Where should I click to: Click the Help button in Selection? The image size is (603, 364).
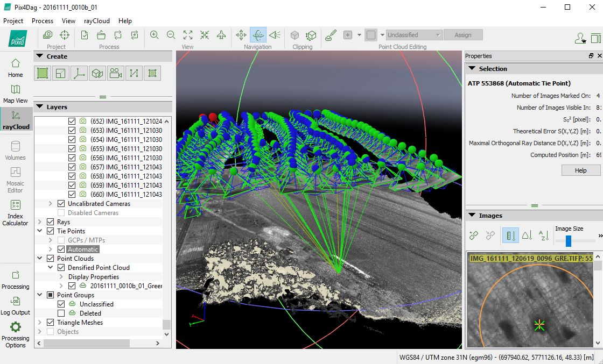pyautogui.click(x=581, y=170)
